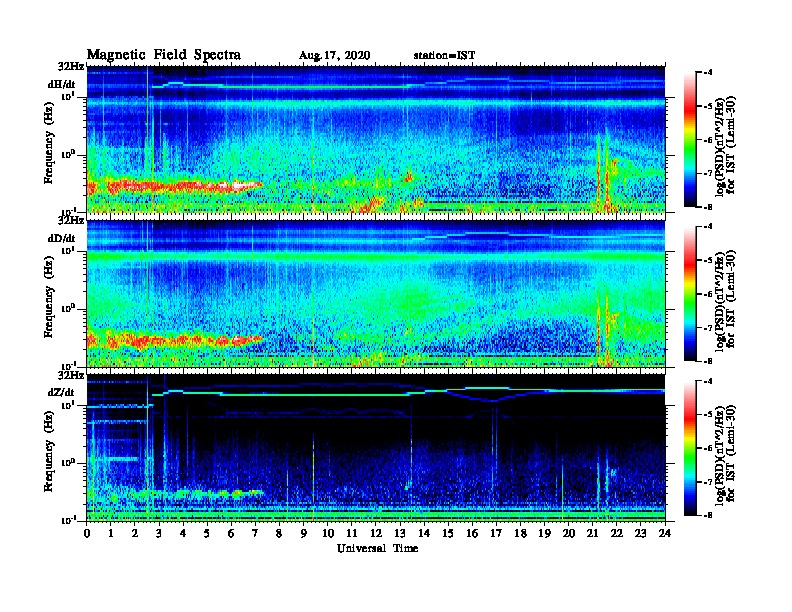The image size is (792, 612).
Task: Click hour 24 on Universal Time axis
Action: pyautogui.click(x=665, y=534)
